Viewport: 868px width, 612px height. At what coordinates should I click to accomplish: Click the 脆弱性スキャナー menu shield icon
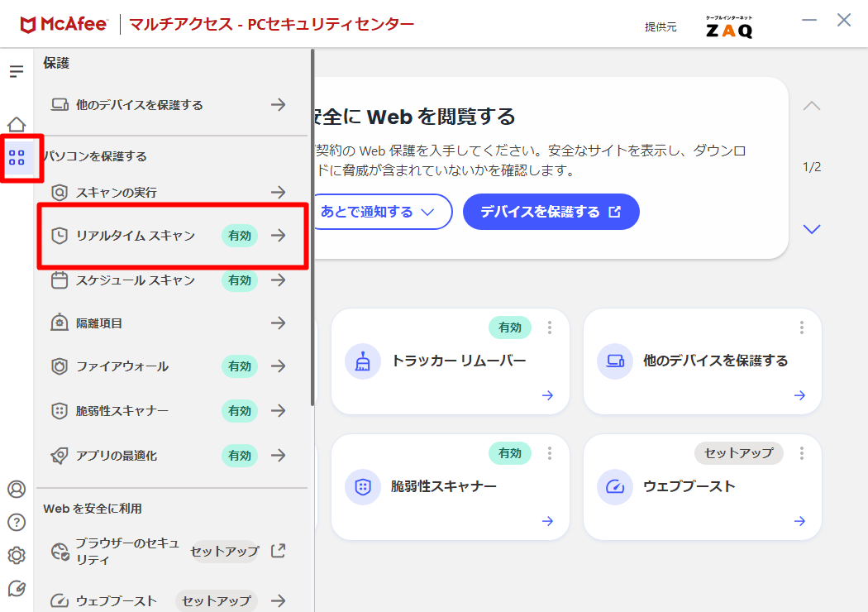[x=60, y=411]
